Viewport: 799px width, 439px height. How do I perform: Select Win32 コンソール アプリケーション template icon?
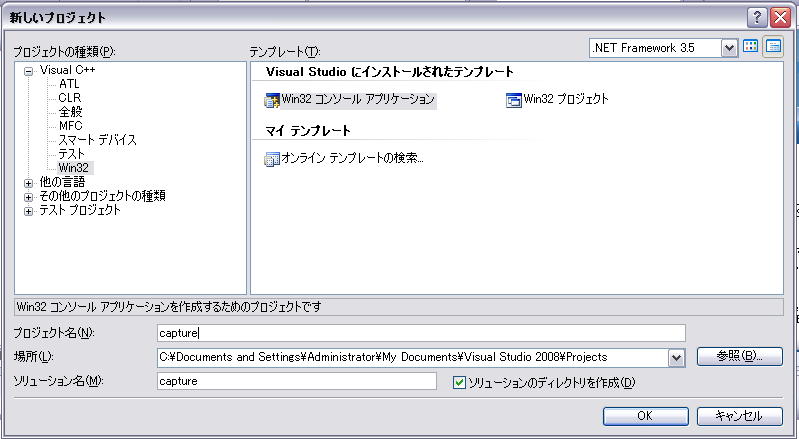[x=272, y=100]
